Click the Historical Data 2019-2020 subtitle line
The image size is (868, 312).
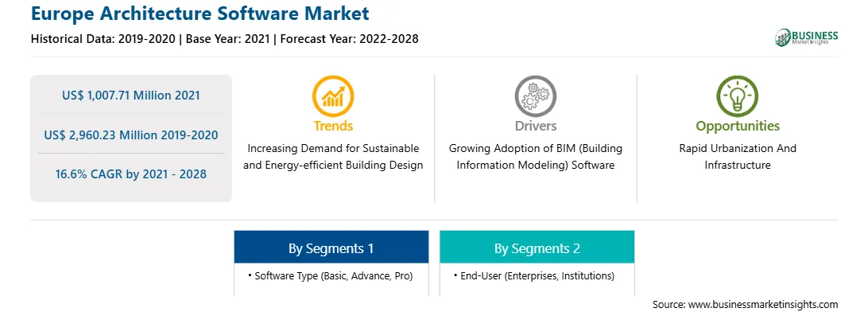click(x=225, y=39)
